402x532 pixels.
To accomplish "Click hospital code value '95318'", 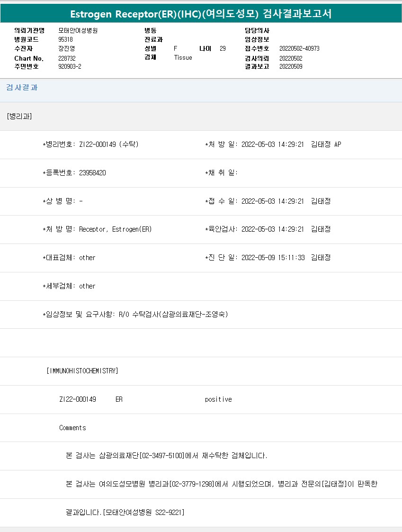I will (x=65, y=39).
